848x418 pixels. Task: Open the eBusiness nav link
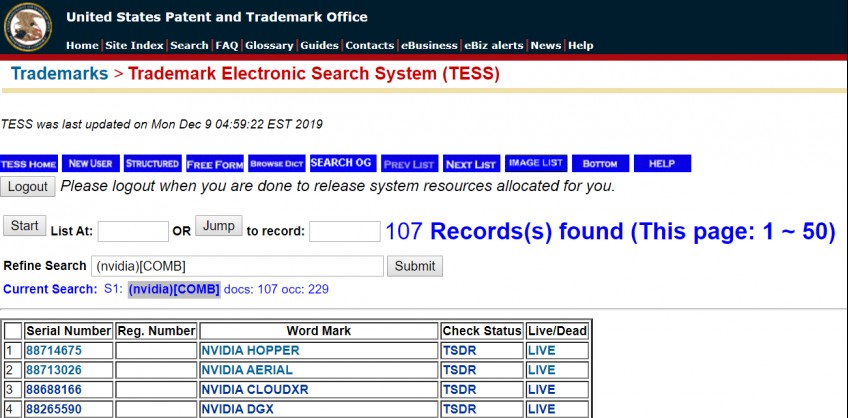(x=429, y=46)
